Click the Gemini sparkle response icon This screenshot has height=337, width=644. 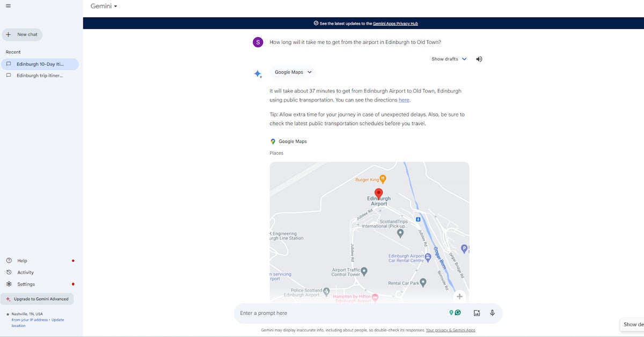pos(258,74)
